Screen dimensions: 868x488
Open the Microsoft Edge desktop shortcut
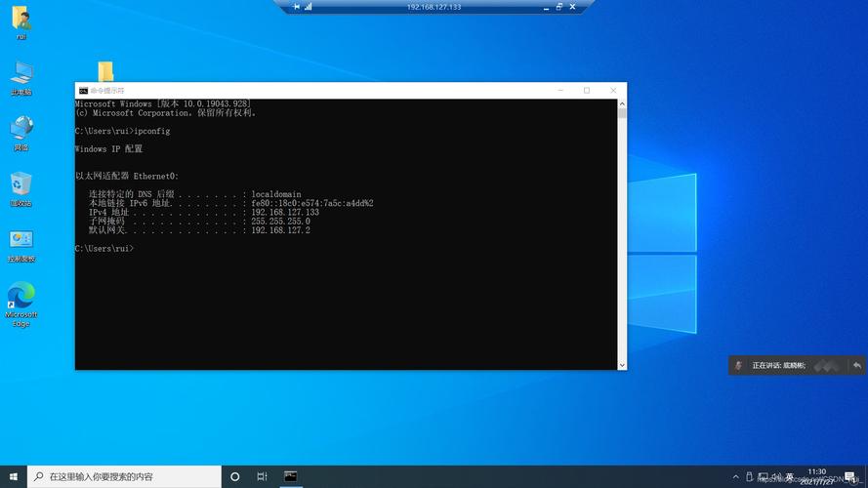click(21, 305)
